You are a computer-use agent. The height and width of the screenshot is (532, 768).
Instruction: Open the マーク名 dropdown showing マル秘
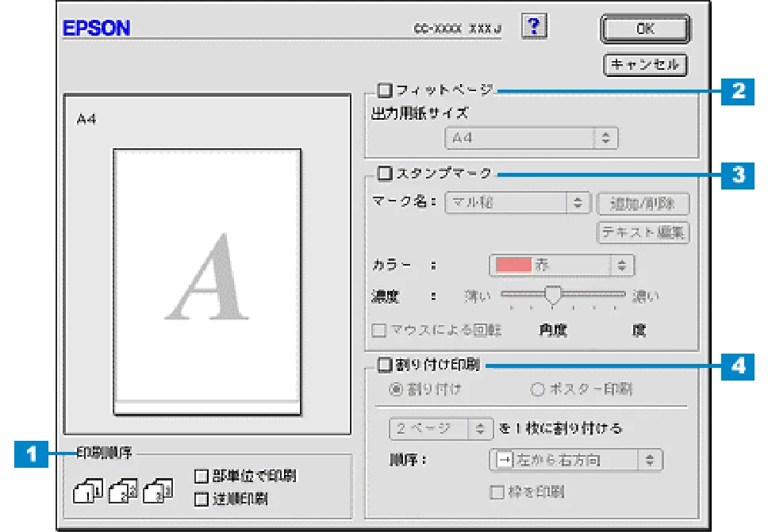point(518,203)
